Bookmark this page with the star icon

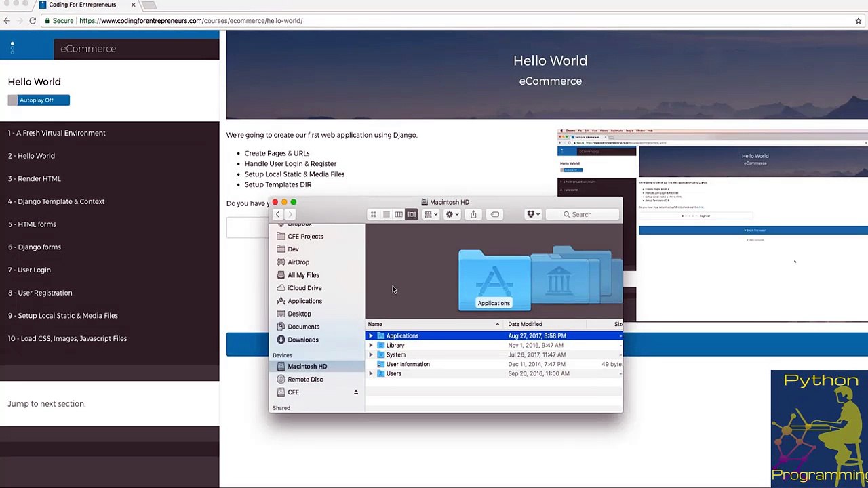pos(859,21)
